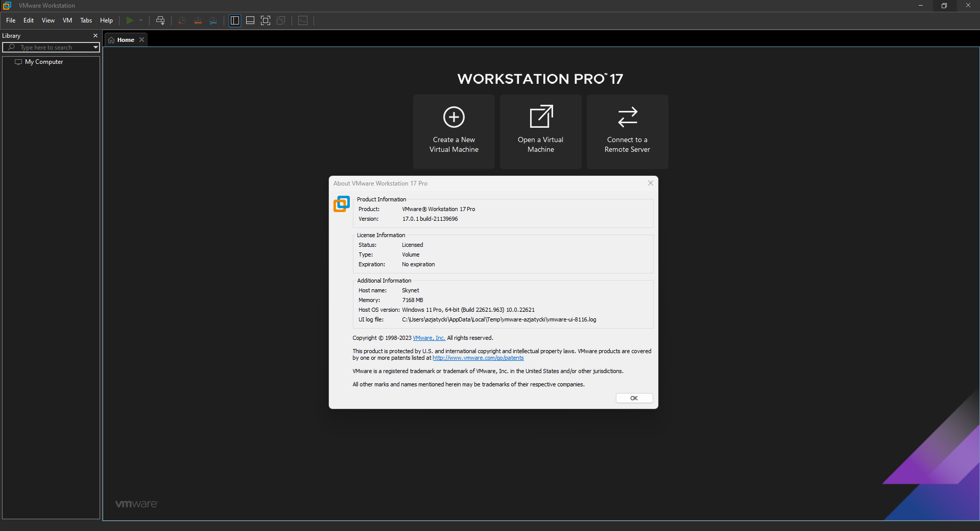Click the memory value 7168 MB

point(413,300)
